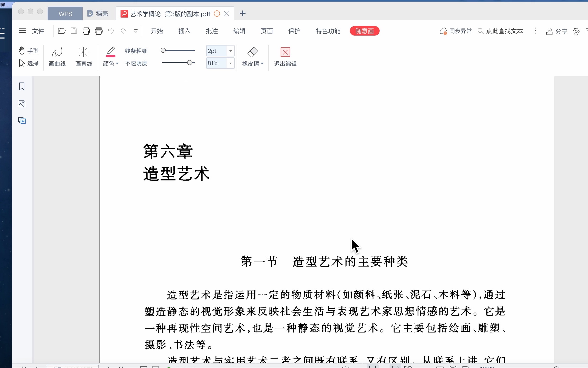Click the Save icon in the toolbar
This screenshot has width=588, height=368.
click(74, 31)
